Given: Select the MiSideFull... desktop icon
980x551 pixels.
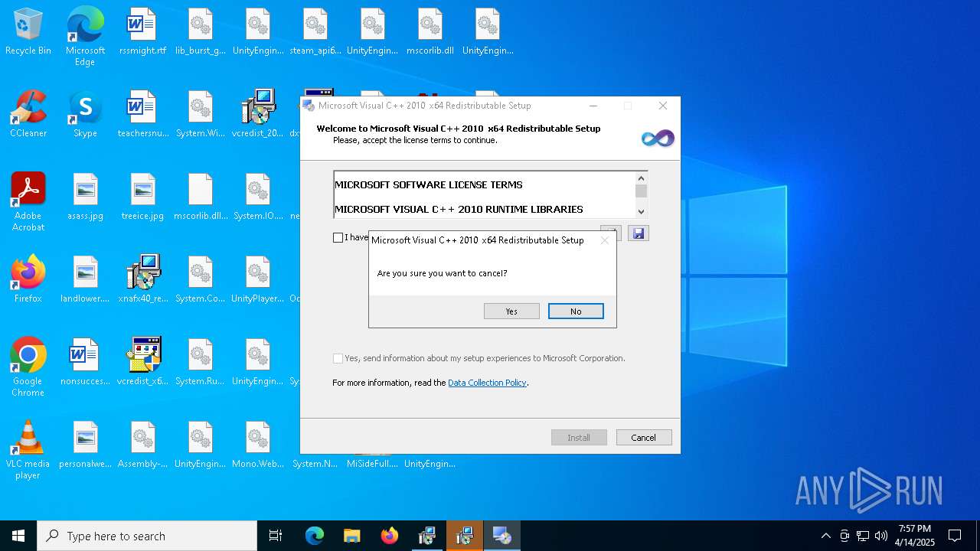Looking at the screenshot, I should (x=372, y=462).
